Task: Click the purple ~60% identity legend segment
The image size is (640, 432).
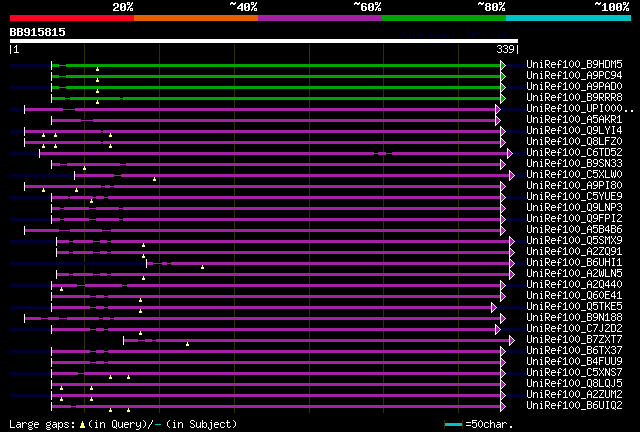Action: [320, 18]
